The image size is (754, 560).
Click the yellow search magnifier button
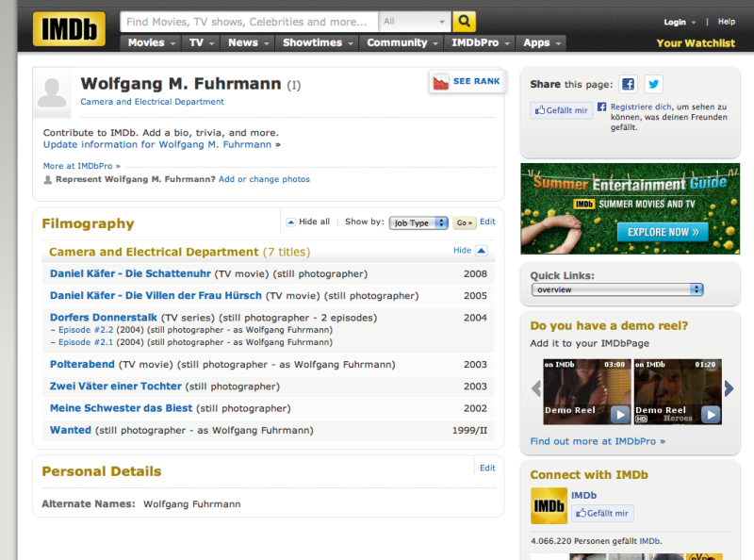(464, 21)
